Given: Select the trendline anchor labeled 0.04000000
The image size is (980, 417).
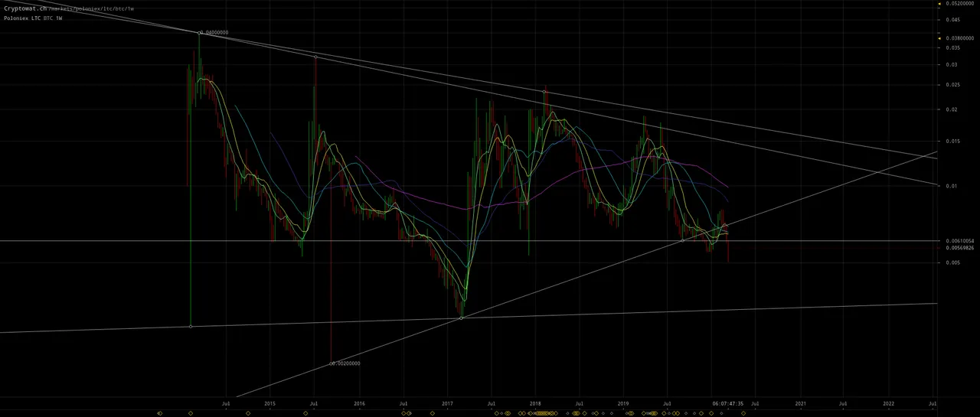Looking at the screenshot, I should click(x=201, y=32).
